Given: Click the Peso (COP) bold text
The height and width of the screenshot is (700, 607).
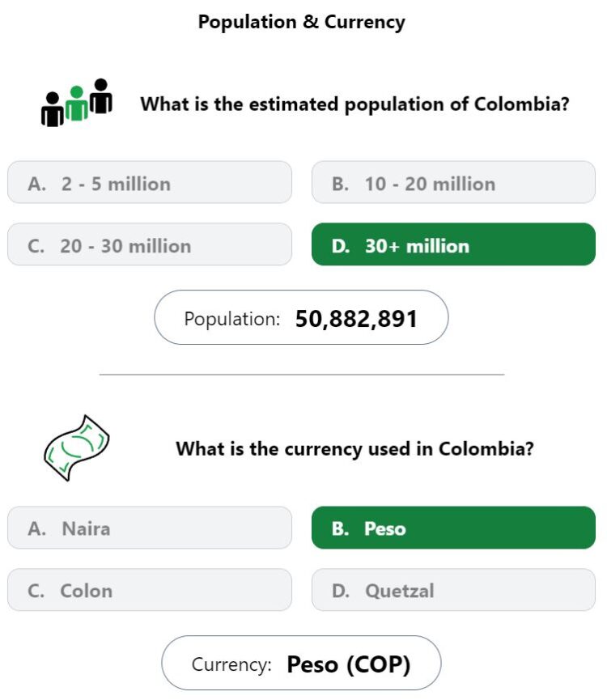Looking at the screenshot, I should [x=349, y=664].
